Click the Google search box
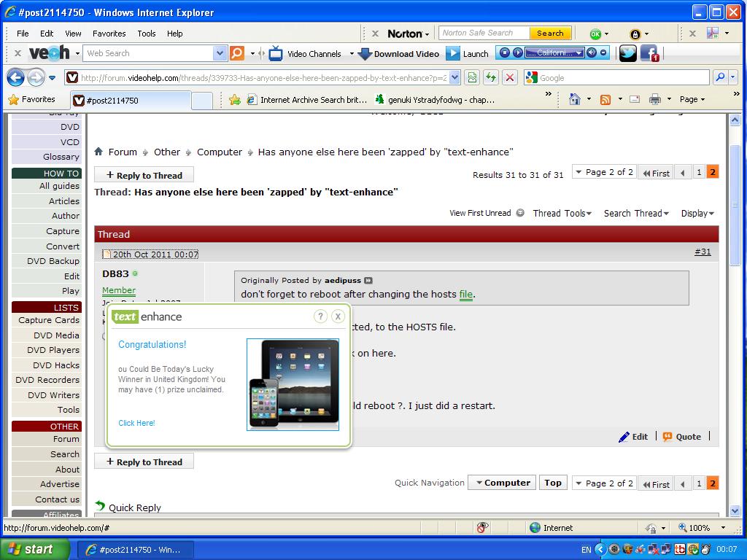747x560 pixels. [616, 77]
